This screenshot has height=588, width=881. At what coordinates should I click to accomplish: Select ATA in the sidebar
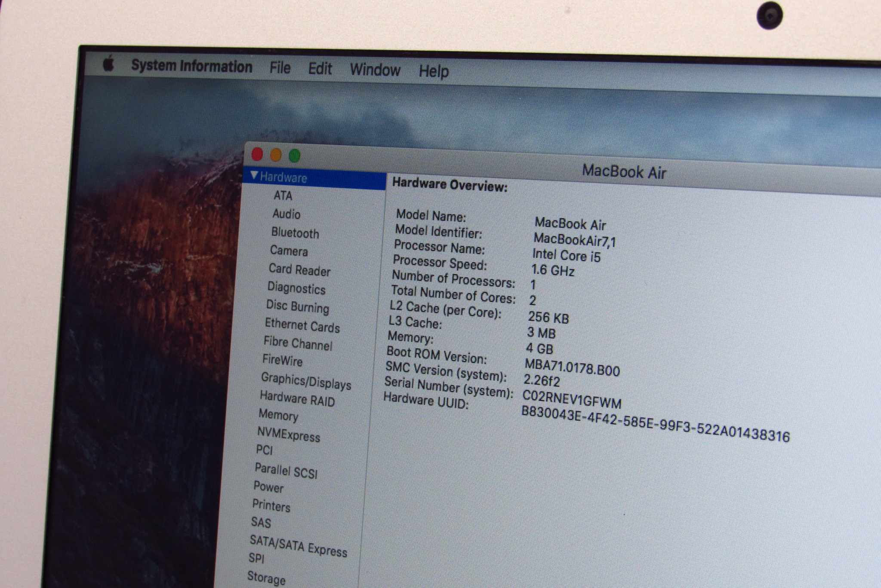click(283, 196)
